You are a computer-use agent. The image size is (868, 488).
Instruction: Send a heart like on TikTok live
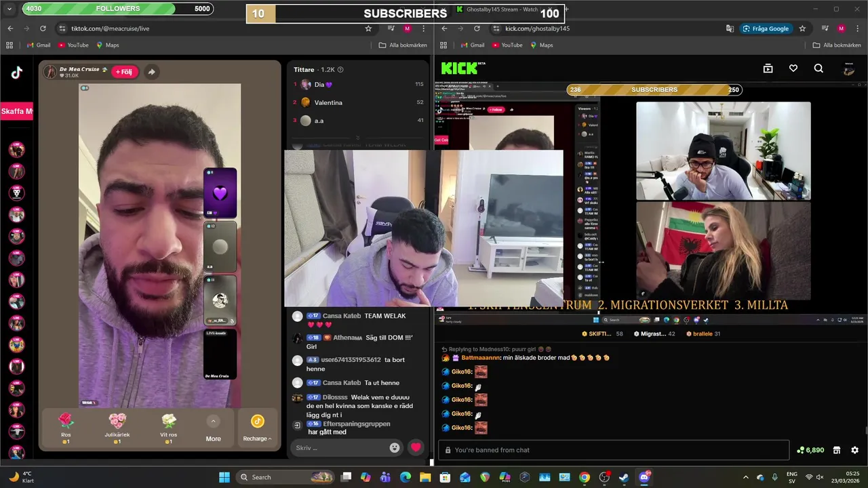click(x=416, y=447)
